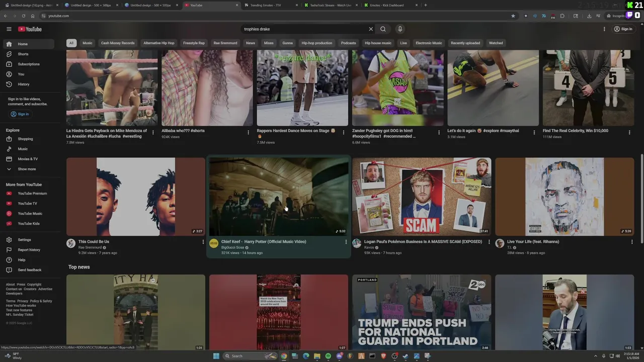This screenshot has height=362, width=644.
Task: Open the Trump Ends Push Portland news thumbnail
Action: (x=422, y=312)
